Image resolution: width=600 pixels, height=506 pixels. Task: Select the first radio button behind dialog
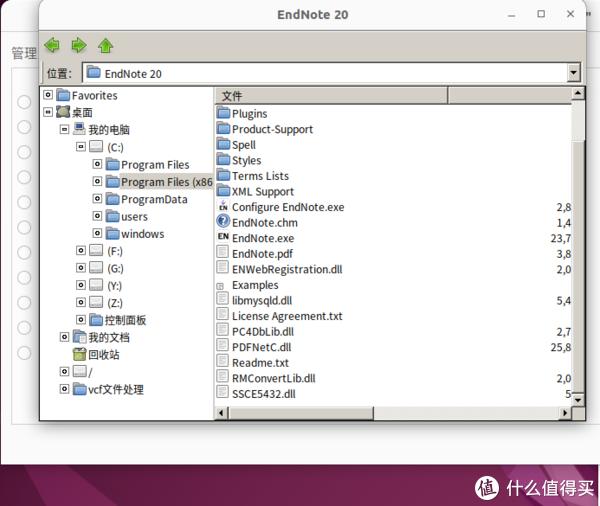tap(24, 101)
